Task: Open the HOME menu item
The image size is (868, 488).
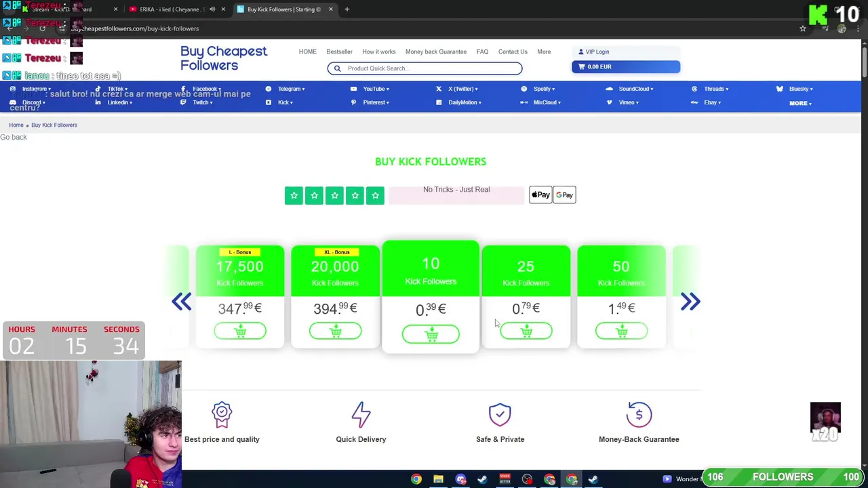Action: coord(307,52)
